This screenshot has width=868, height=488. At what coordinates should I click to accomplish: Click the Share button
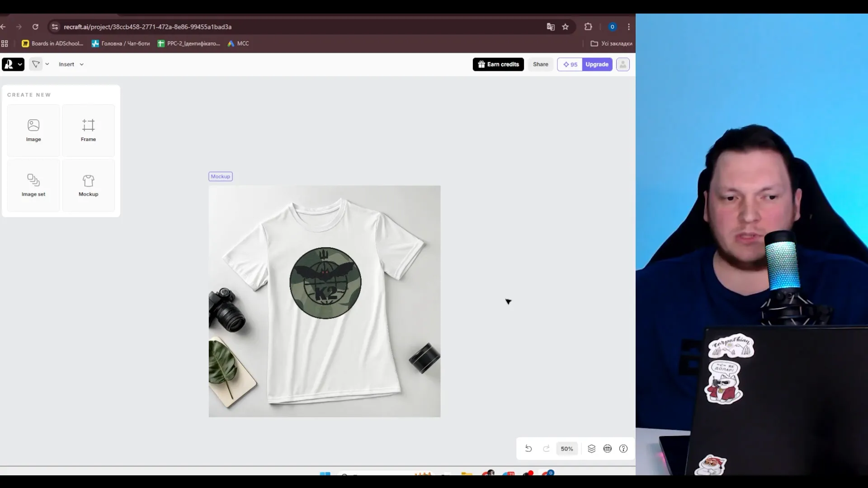click(x=540, y=64)
